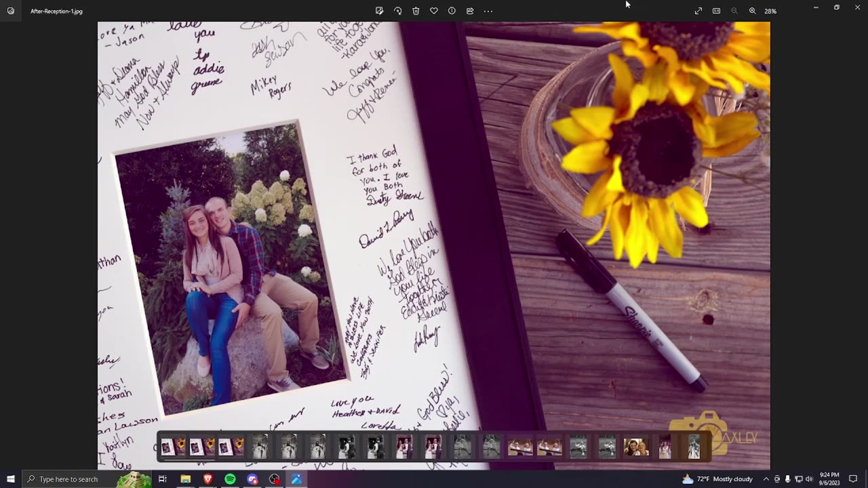Image resolution: width=868 pixels, height=488 pixels.
Task: Share the photo using the share icon
Action: click(x=470, y=11)
